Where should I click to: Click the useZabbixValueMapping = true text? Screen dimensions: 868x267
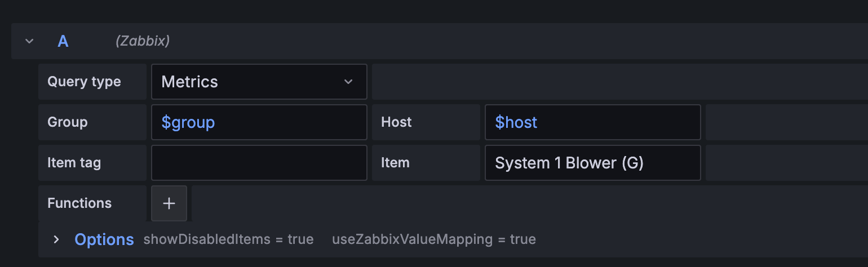coord(434,239)
